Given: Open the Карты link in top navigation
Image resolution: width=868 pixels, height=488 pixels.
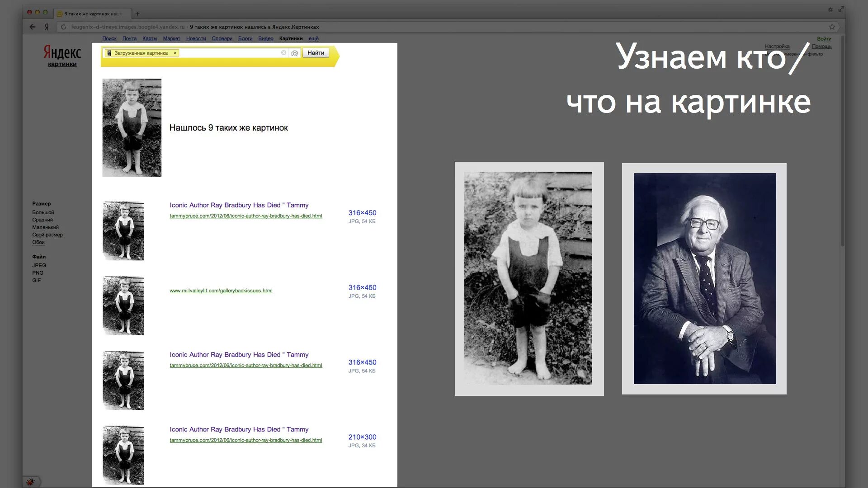Looking at the screenshot, I should coord(150,39).
